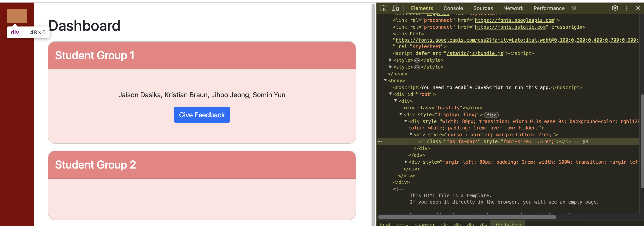Click the Elements panel horizontal scrollbar

[x=467, y=217]
